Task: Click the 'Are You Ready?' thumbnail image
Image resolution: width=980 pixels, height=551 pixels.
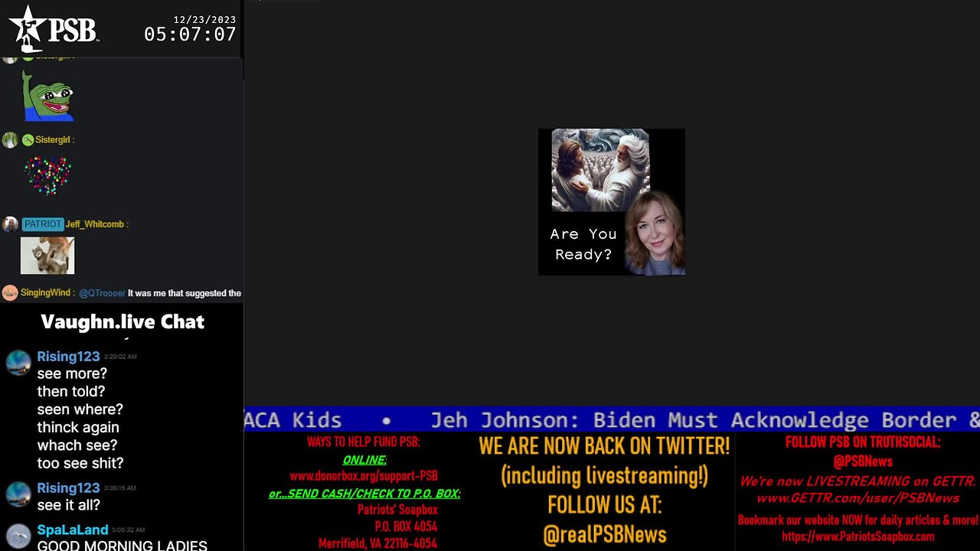Action: click(612, 202)
